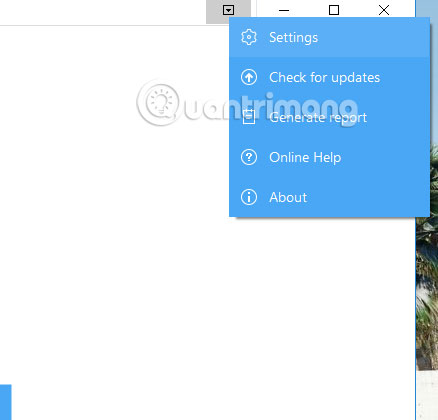
Task: Maximize the application window
Action: pyautogui.click(x=334, y=10)
